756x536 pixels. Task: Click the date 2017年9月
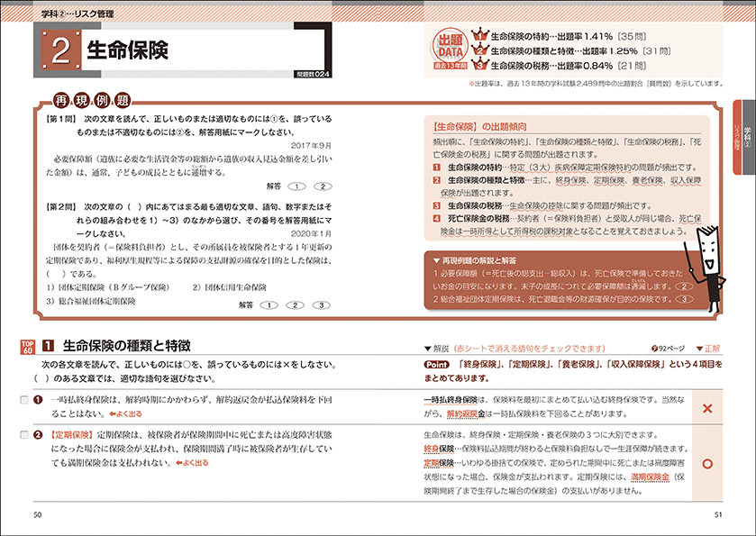click(311, 146)
